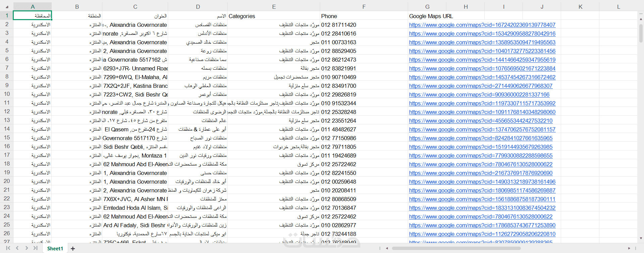644x253 pixels.
Task: Jump to the first sheet tab
Action: [x=8, y=248]
